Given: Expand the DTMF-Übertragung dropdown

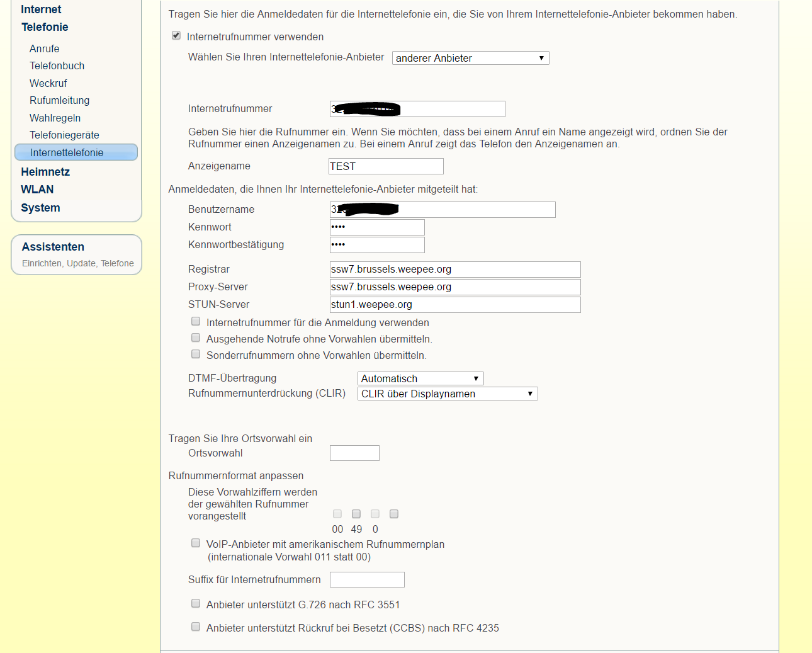Looking at the screenshot, I should [x=420, y=378].
